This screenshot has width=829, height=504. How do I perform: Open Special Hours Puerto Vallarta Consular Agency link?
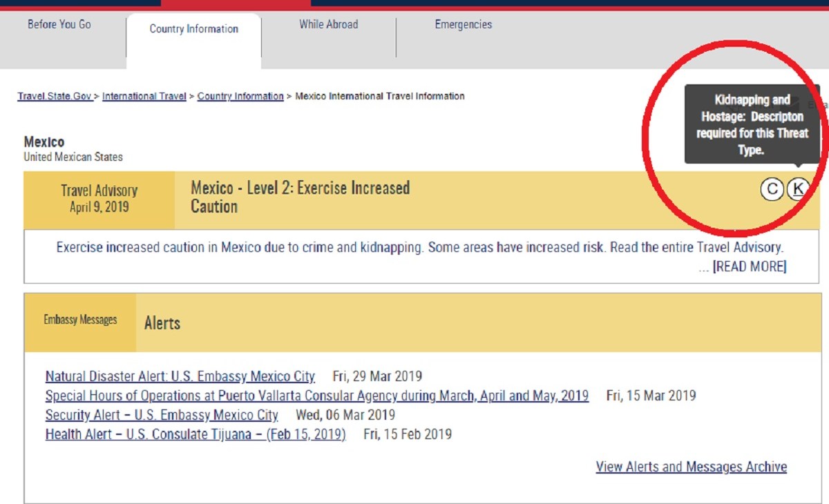pyautogui.click(x=316, y=396)
